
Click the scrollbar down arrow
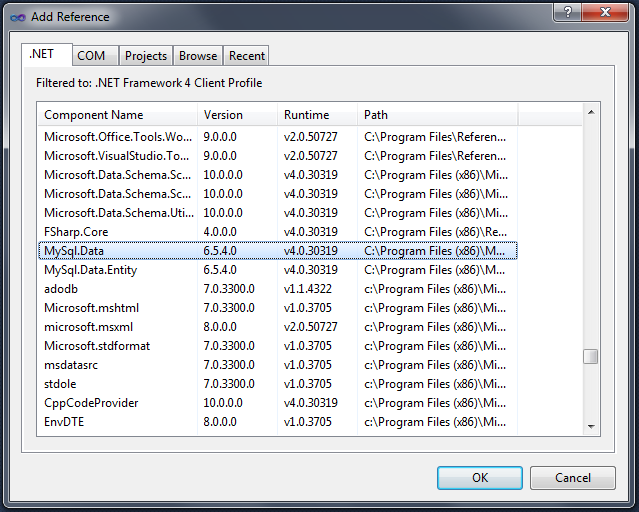[591, 426]
